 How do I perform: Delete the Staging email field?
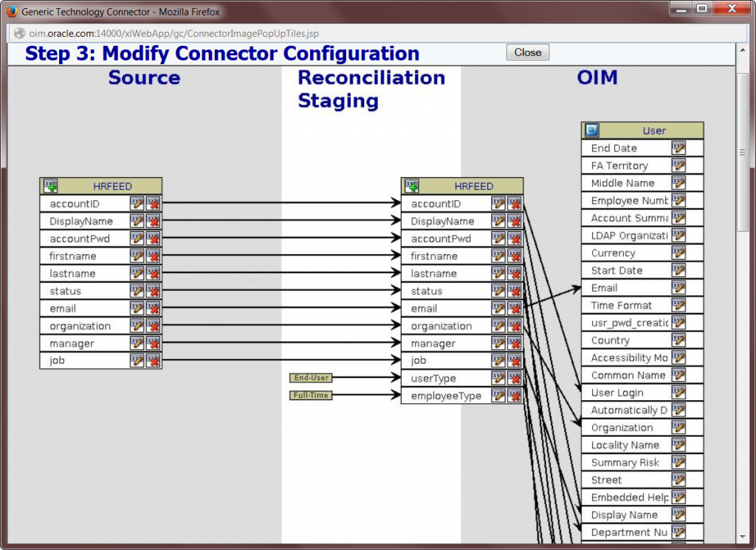tap(514, 308)
